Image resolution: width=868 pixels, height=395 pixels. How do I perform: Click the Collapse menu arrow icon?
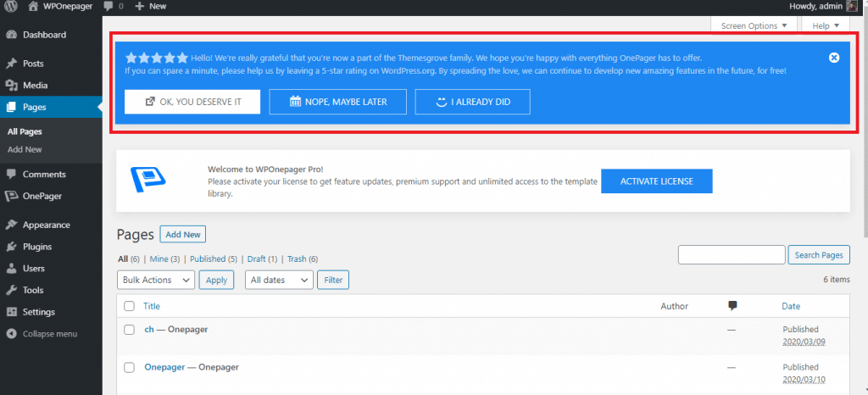[x=11, y=334]
